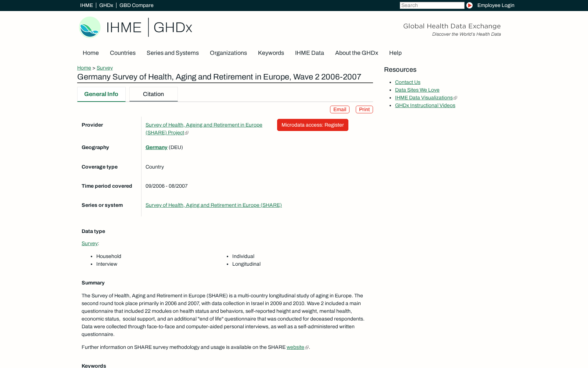Image resolution: width=588 pixels, height=368 pixels.
Task: Click the 'Longitudinal' data type item
Action: pos(246,264)
